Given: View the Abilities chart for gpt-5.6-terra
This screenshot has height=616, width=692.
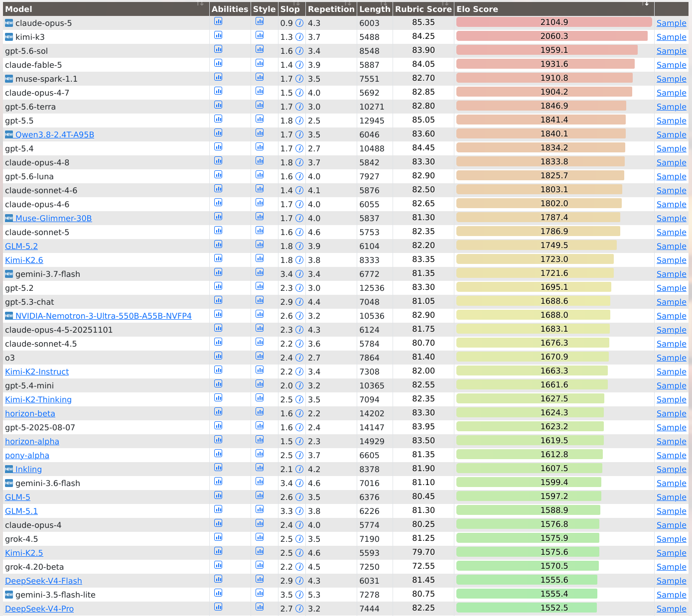Looking at the screenshot, I should pos(218,105).
